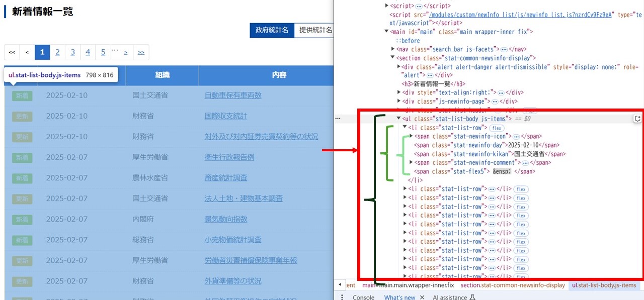Select the 政府統計名 tab button

click(x=272, y=30)
